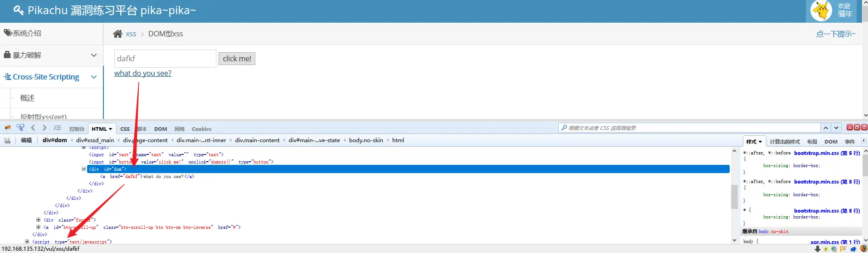
Task: Click the style panel scrollbar thumb
Action: (x=865, y=165)
